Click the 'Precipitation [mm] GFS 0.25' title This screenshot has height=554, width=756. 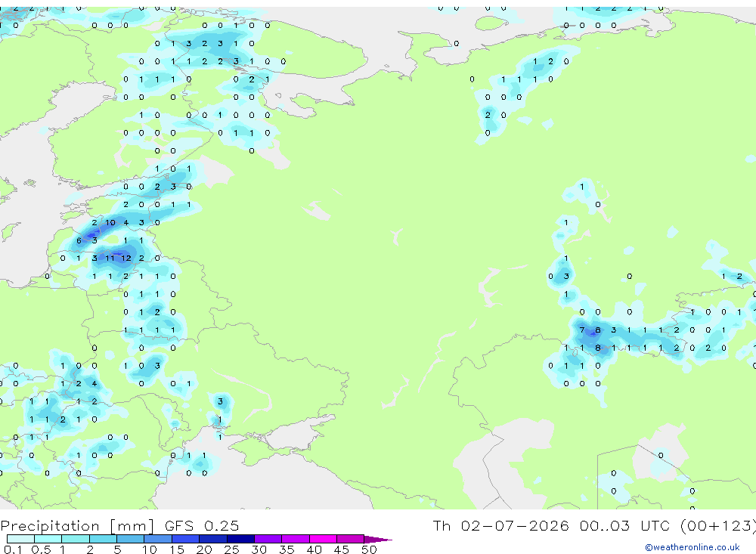point(119,525)
